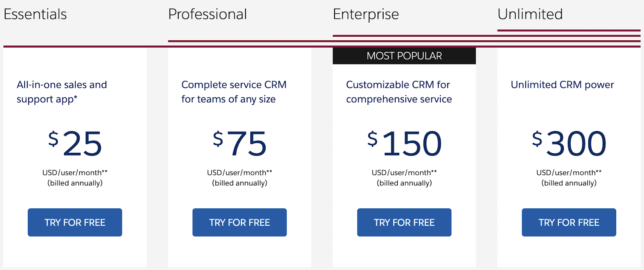Click 'All-in-one sales and support app' text
This screenshot has height=270, width=644.
(x=62, y=92)
